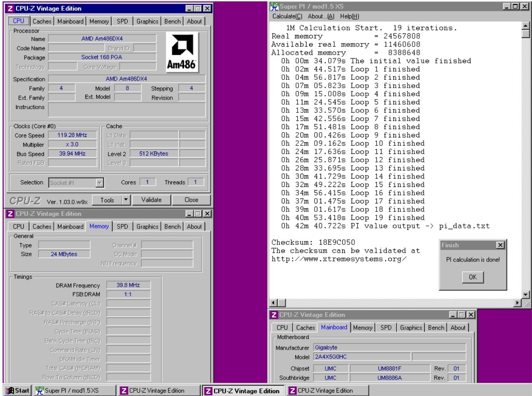Click the DRAM Frequency value 39.8 MHz

tap(128, 285)
